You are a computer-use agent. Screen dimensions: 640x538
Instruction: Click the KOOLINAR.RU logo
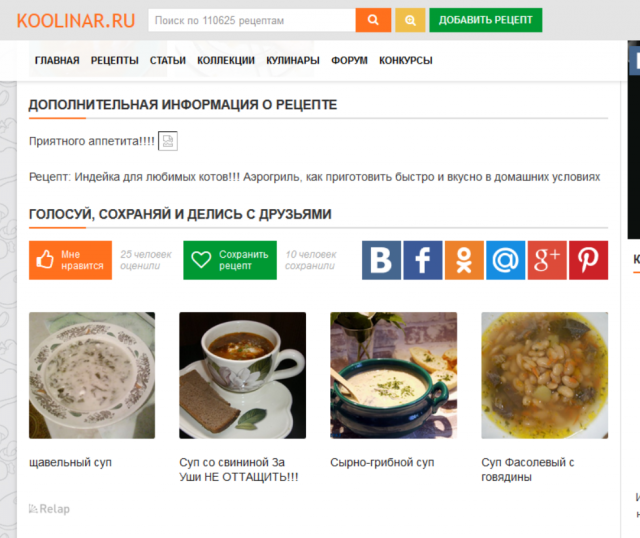(76, 20)
